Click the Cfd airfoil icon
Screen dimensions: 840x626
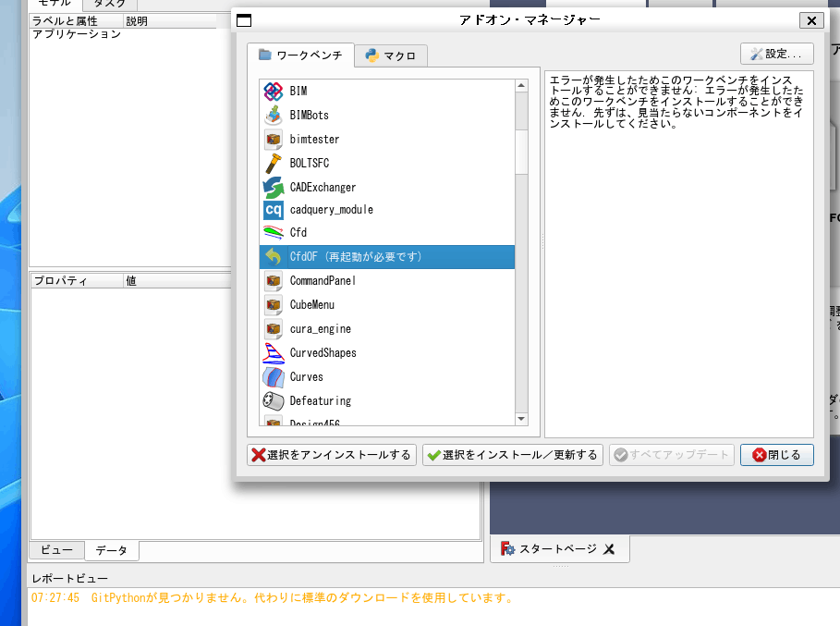[274, 233]
